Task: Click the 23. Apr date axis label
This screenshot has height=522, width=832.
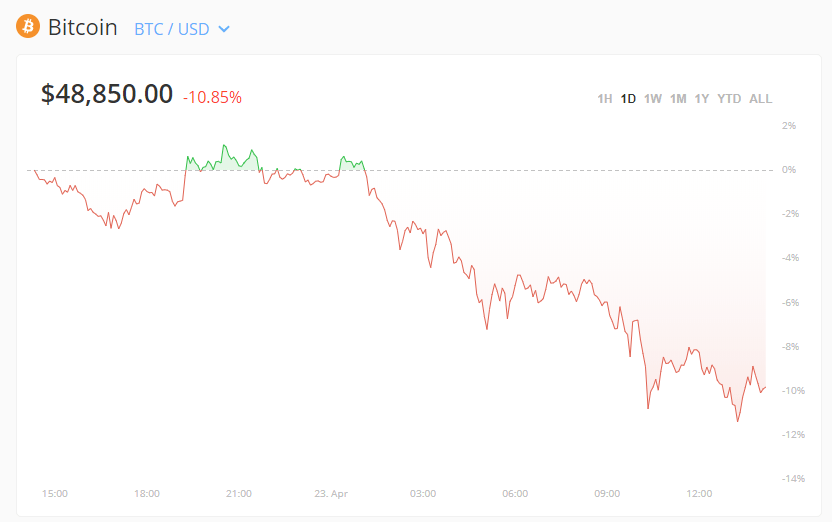Action: pos(330,494)
